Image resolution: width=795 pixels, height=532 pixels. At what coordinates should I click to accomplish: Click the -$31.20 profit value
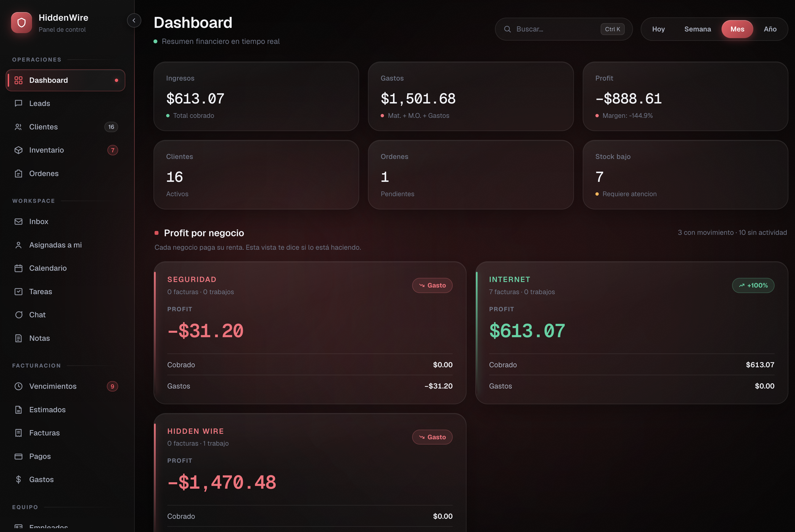[x=205, y=331]
